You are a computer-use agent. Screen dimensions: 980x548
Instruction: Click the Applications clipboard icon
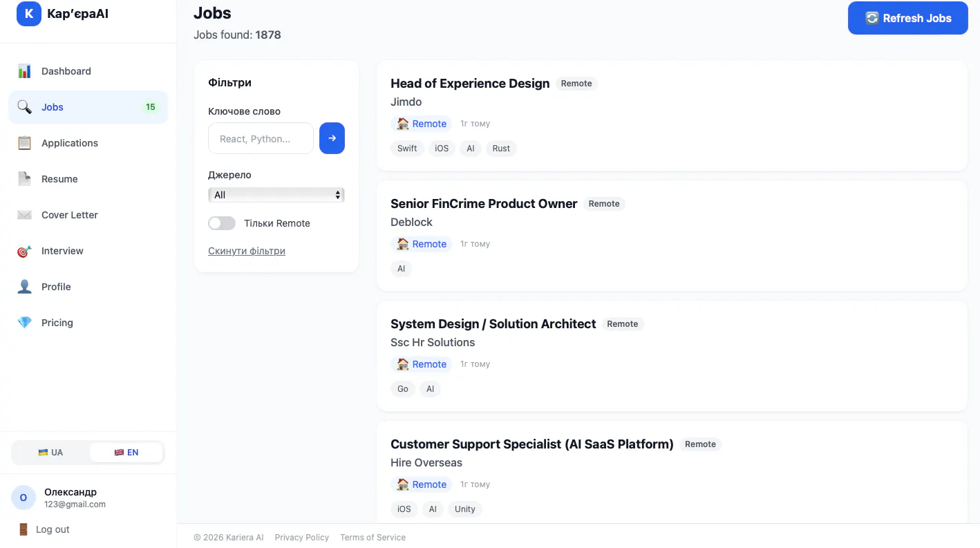pyautogui.click(x=24, y=143)
